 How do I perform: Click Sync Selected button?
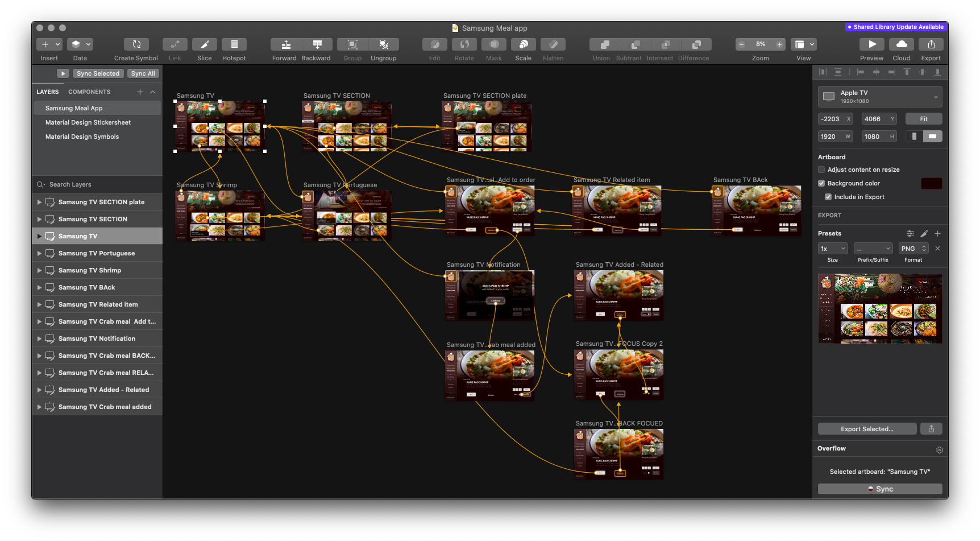coord(98,73)
